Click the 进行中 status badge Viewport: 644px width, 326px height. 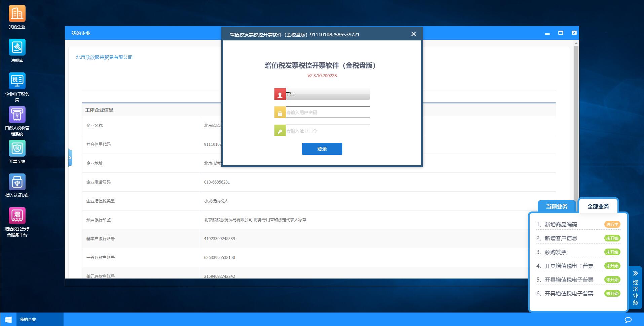pos(612,224)
